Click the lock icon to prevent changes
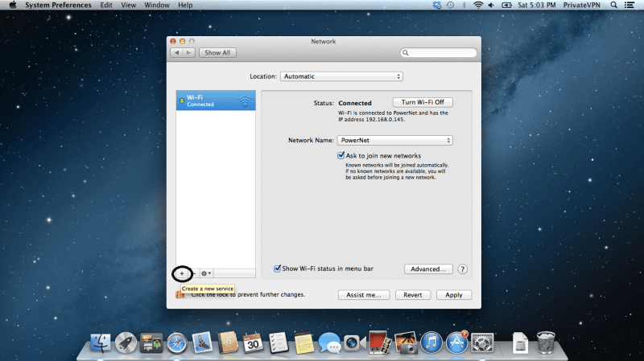This screenshot has width=644, height=361. point(180,295)
